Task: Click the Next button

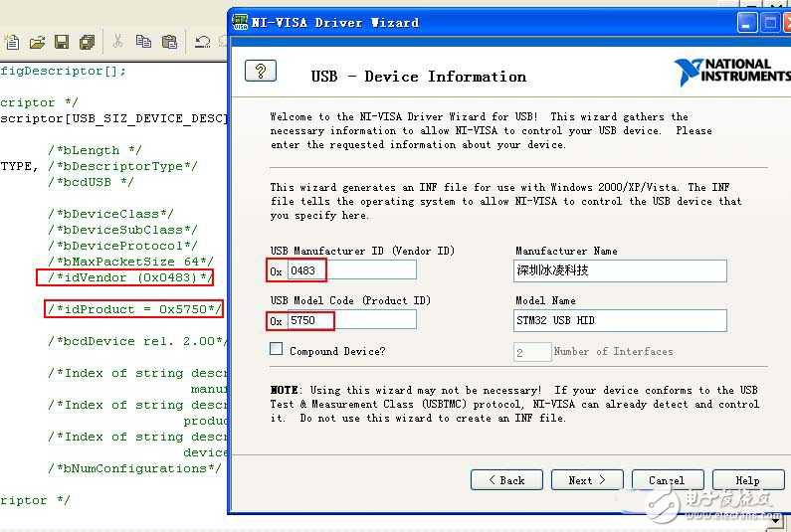Action: 587,480
